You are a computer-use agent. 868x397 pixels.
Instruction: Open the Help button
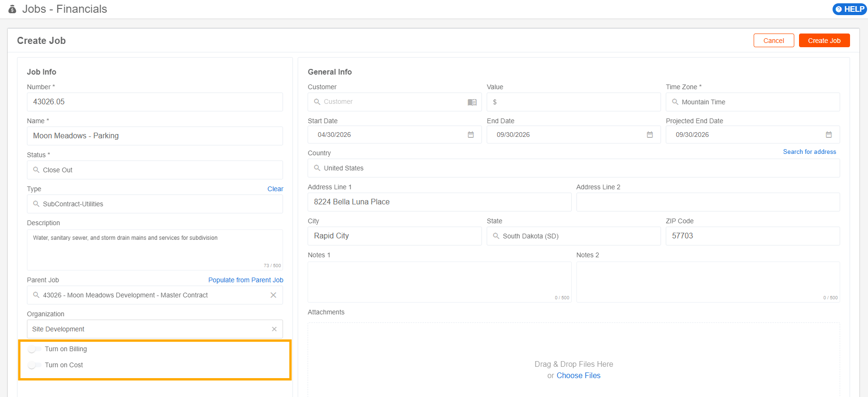850,9
